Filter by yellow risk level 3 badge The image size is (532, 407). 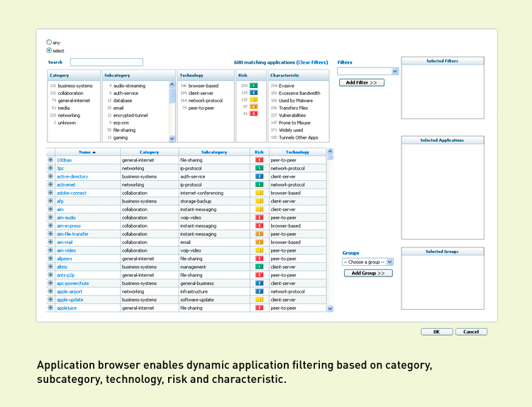(253, 99)
